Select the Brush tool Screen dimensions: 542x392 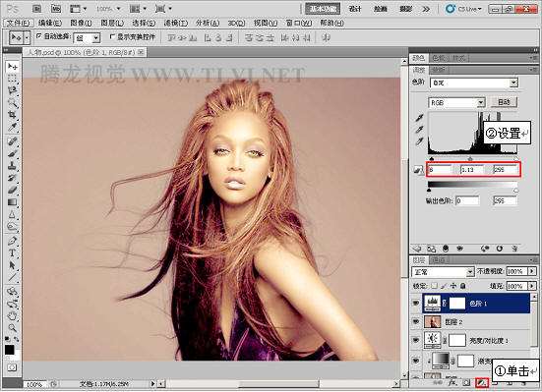13,153
